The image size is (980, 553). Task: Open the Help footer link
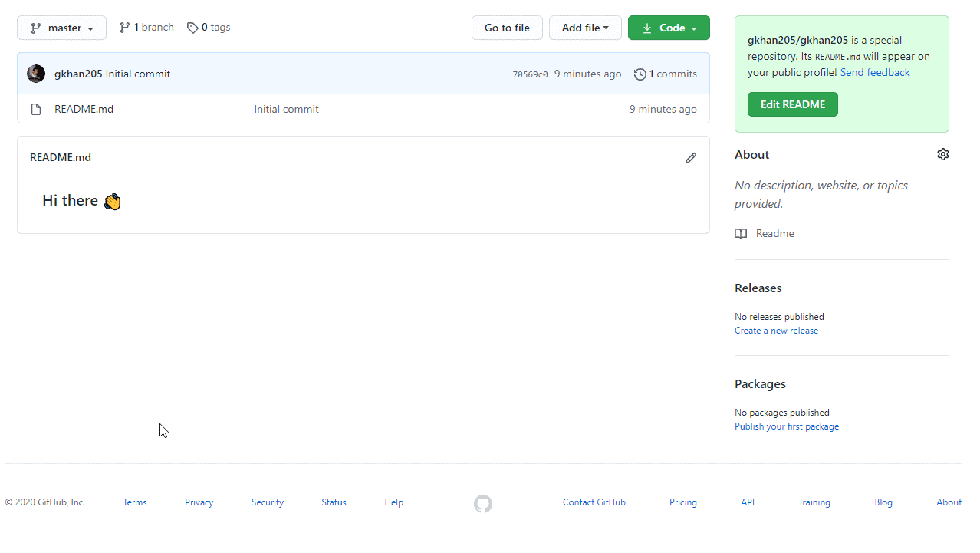click(394, 502)
